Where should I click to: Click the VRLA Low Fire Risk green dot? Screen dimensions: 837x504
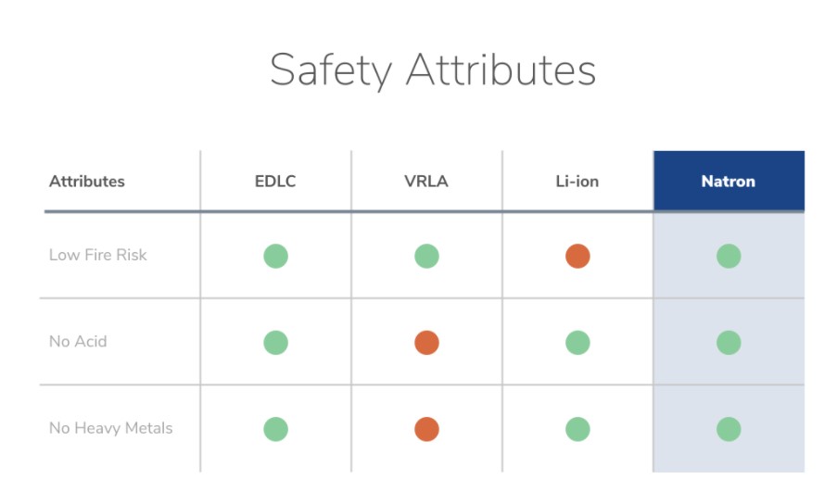(x=426, y=256)
